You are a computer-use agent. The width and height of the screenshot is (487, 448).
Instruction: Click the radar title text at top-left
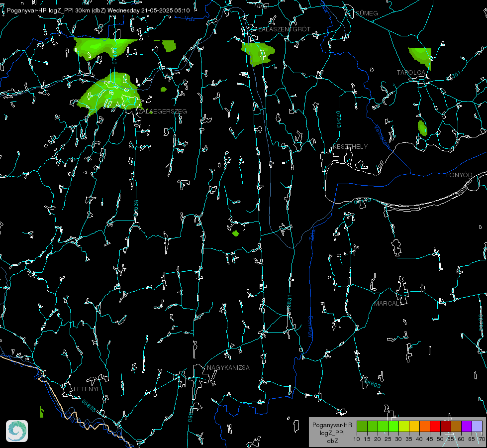coord(98,10)
